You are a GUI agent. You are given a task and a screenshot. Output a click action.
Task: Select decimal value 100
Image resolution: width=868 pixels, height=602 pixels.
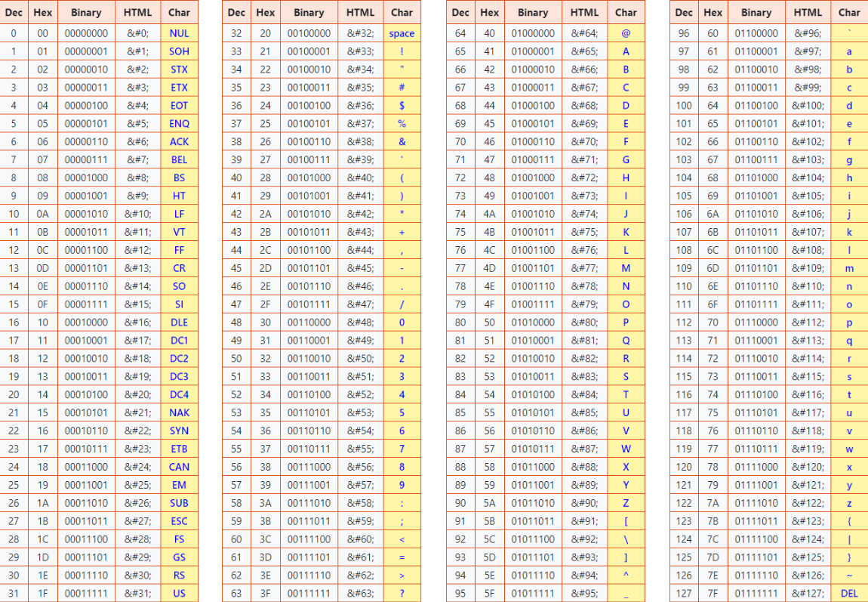point(684,106)
